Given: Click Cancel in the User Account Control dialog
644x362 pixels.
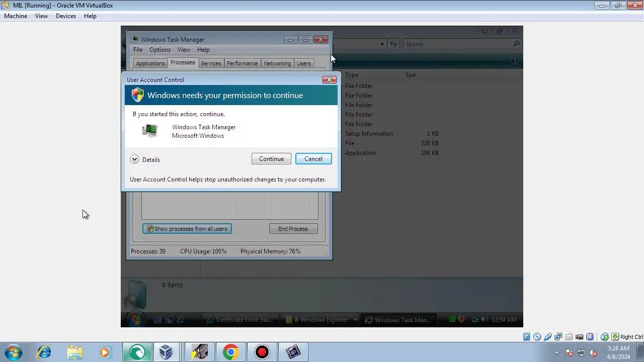Looking at the screenshot, I should pos(313,159).
